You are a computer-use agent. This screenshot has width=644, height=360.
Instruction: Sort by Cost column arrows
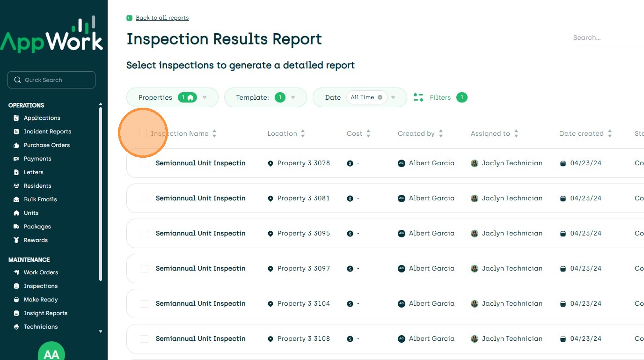[x=368, y=133]
